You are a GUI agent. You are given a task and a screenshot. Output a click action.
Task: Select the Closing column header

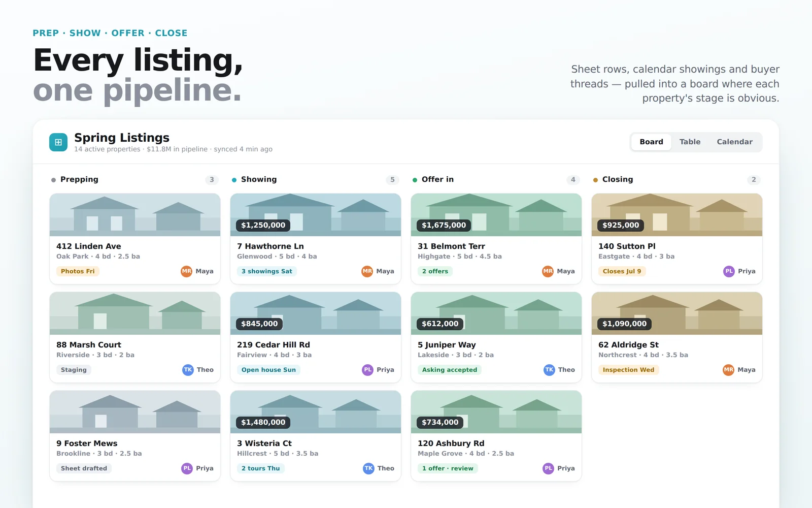618,179
